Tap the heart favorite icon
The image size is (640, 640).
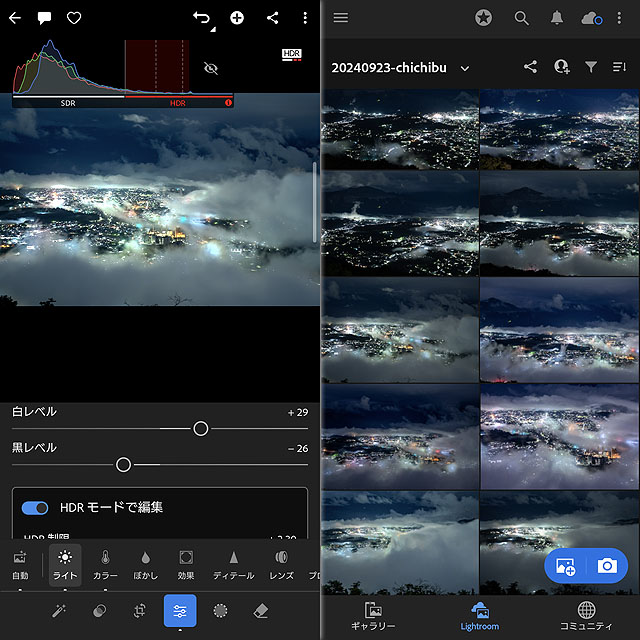74,18
